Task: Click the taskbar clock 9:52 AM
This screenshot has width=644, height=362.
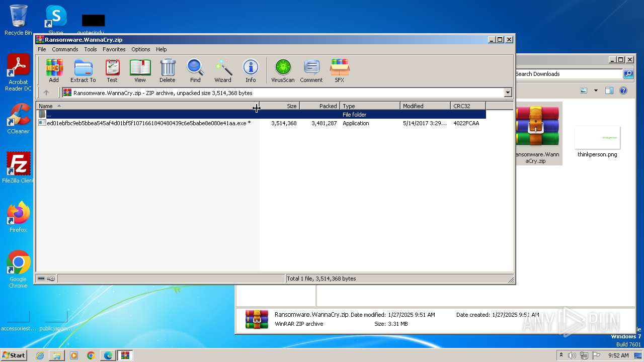Action: pos(618,355)
